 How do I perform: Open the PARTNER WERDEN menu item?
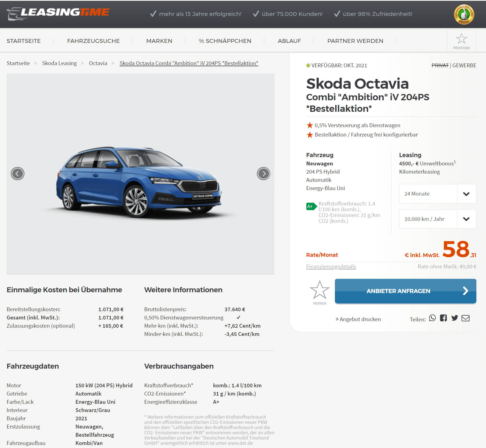355,41
